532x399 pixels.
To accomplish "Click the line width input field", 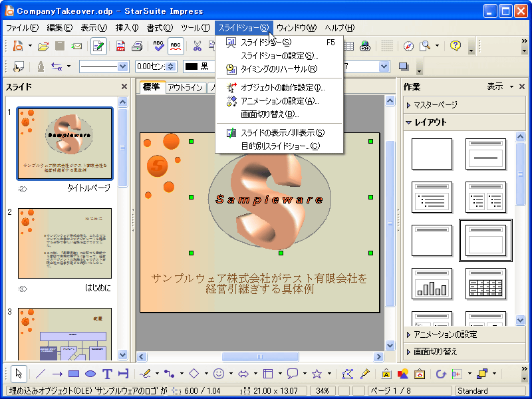I will (x=151, y=66).
